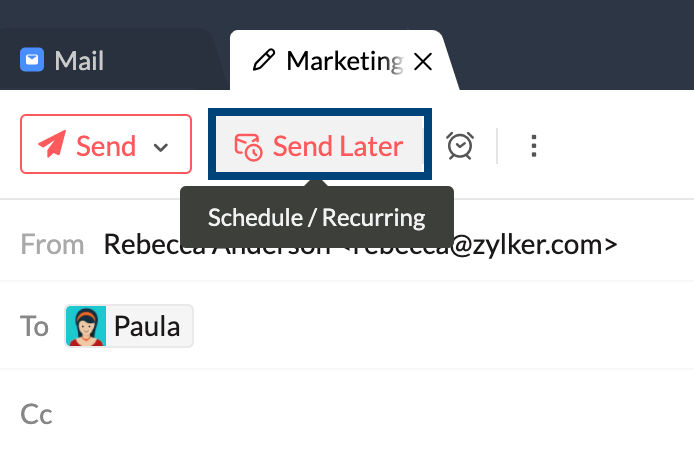
Task: Send the email with the Send button
Action: pos(106,144)
